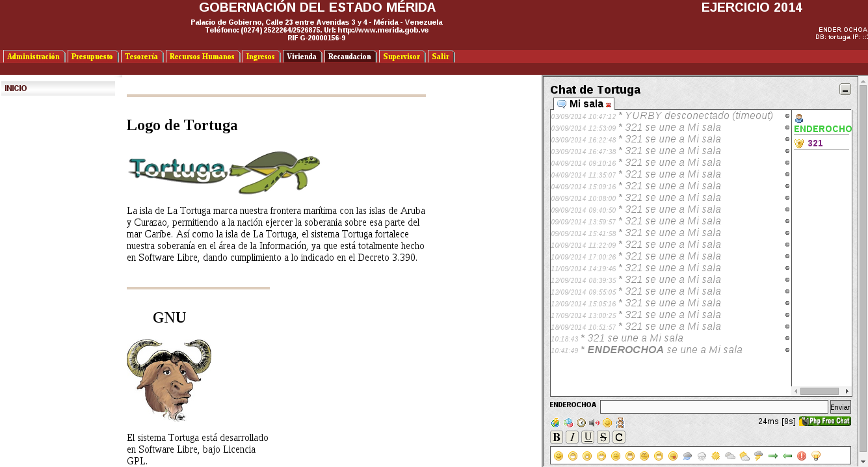868x467 pixels.
Task: Click the user list scrollbar right arrow
Action: 847,391
